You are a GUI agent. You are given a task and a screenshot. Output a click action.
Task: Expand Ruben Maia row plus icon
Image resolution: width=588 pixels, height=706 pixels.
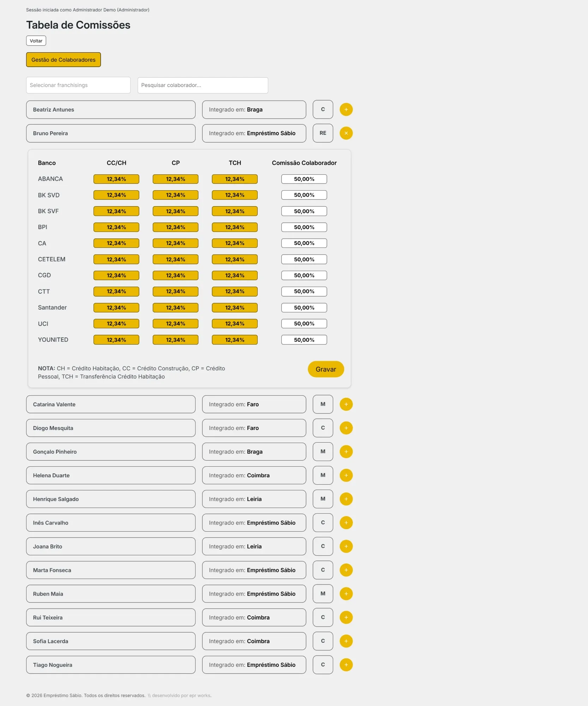[346, 593]
